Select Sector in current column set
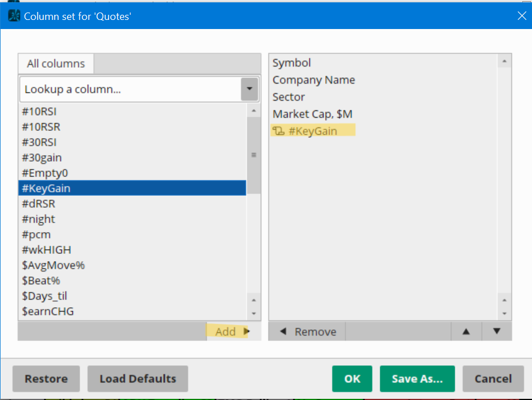The image size is (532, 400). click(x=384, y=97)
